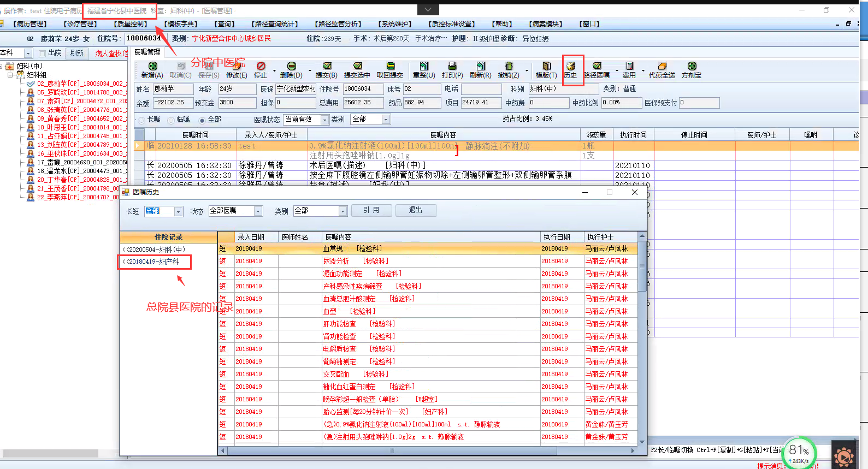
Task: Open the 【系统维护】 menu
Action: coord(395,24)
